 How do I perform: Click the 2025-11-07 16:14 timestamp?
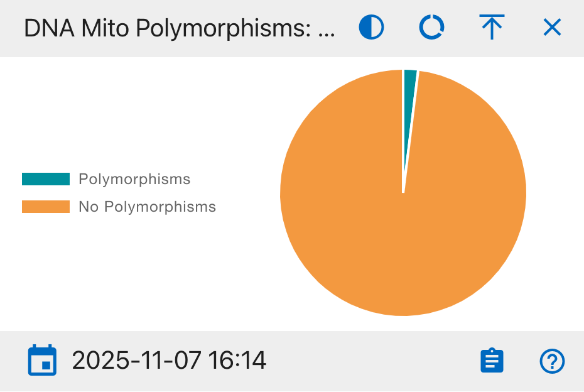click(169, 361)
